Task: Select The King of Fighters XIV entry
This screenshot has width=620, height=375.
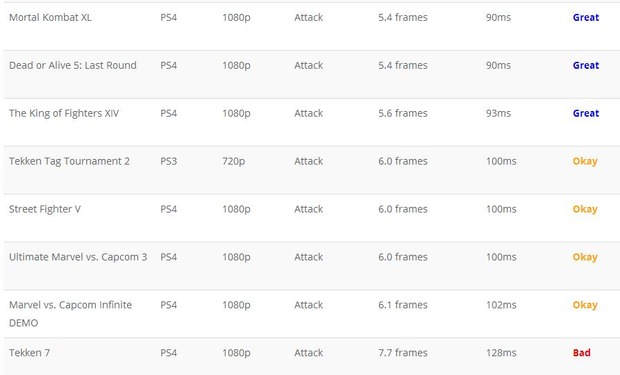Action: (64, 114)
